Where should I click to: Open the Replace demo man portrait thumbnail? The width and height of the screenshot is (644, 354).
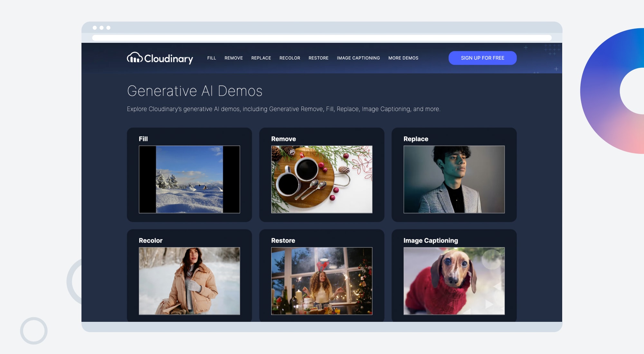[454, 179]
